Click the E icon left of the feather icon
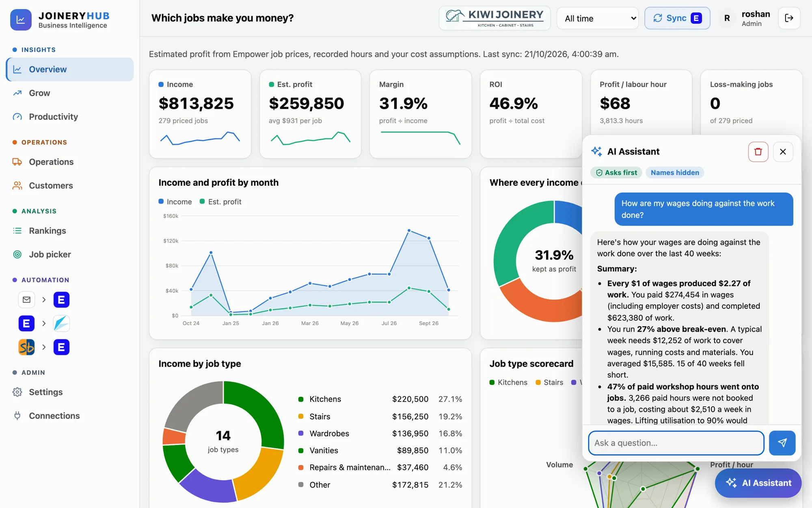 [26, 323]
